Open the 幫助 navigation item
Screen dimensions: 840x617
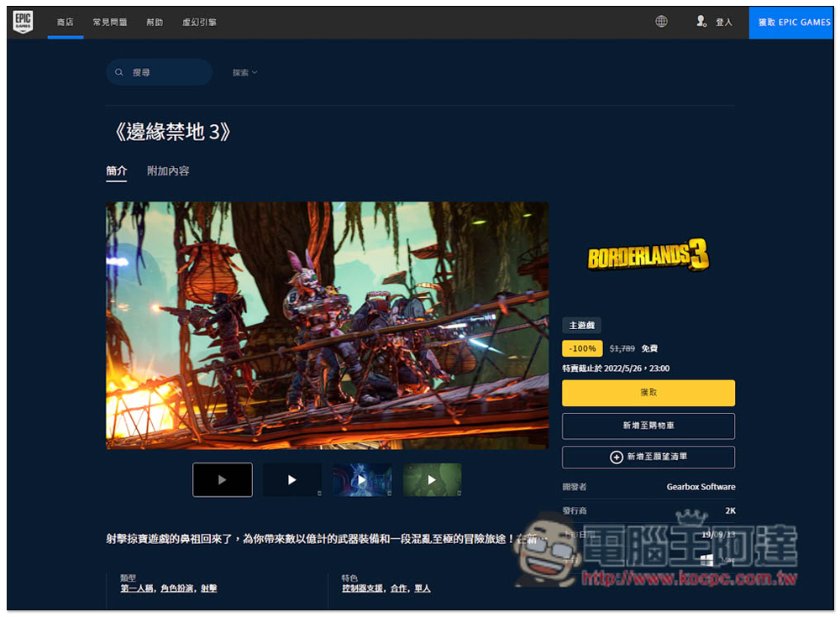point(155,22)
